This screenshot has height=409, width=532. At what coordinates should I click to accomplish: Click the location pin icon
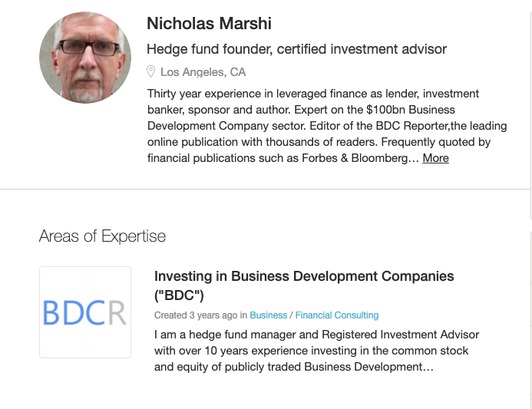click(x=150, y=71)
